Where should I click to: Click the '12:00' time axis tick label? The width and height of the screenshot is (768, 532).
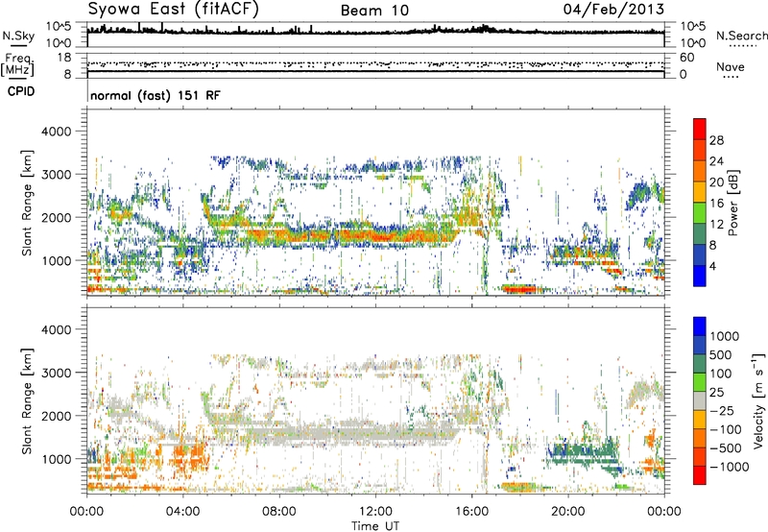[x=375, y=512]
